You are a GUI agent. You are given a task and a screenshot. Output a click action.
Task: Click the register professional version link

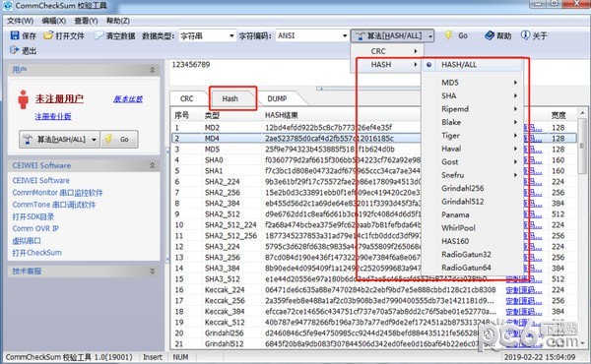pyautogui.click(x=53, y=116)
